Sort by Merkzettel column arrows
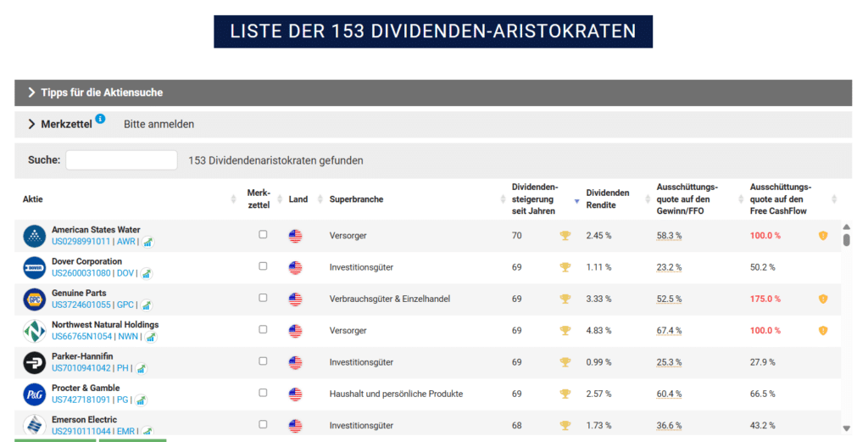The height and width of the screenshot is (442, 868). click(280, 199)
